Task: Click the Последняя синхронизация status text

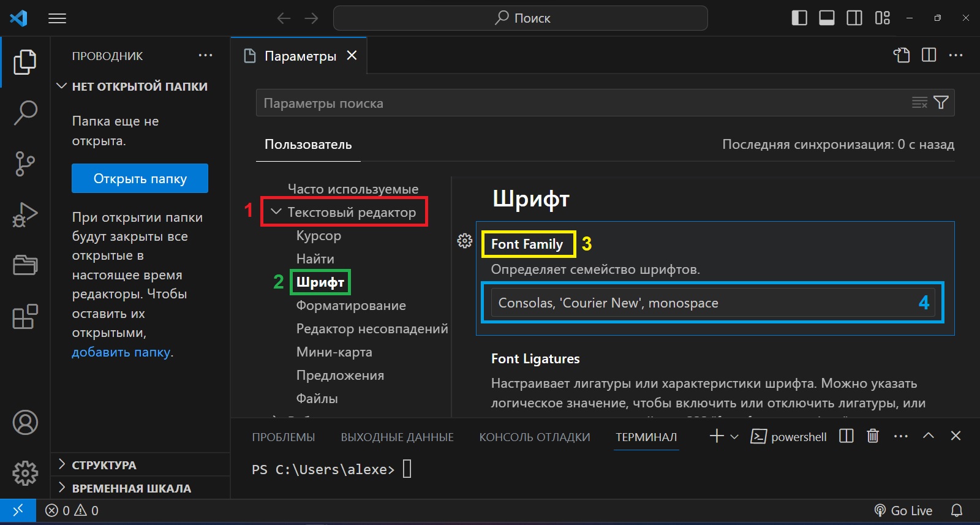Action: click(x=838, y=145)
